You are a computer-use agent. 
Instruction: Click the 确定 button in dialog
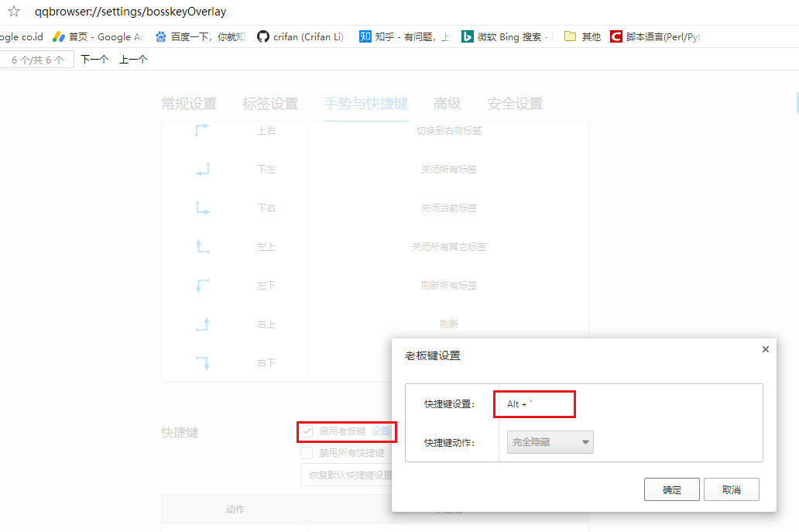(x=671, y=489)
